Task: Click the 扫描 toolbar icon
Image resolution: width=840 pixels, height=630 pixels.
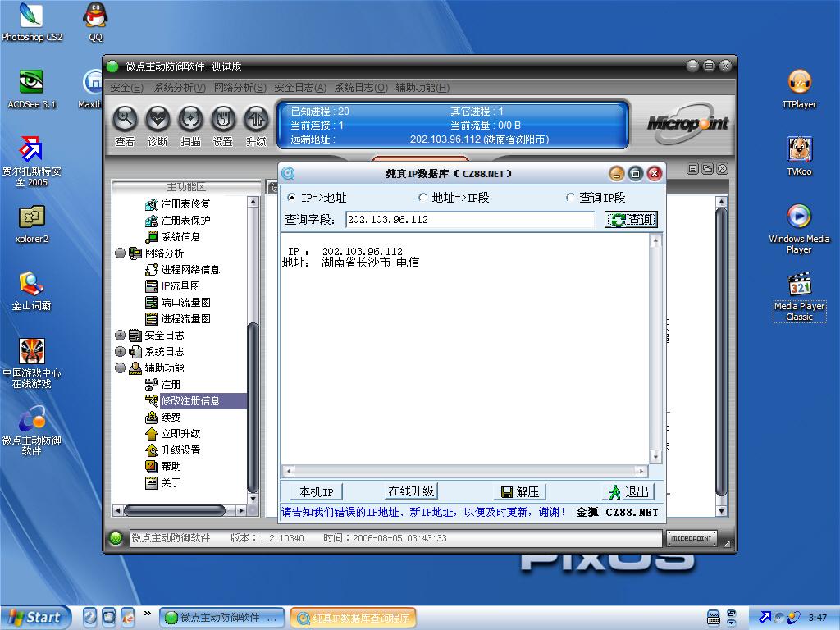Action: (190, 119)
